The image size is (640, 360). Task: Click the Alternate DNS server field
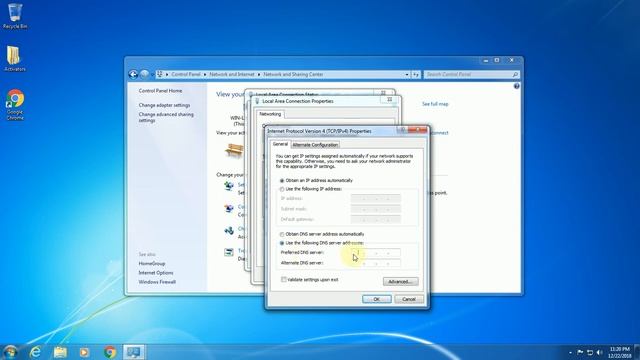376,263
